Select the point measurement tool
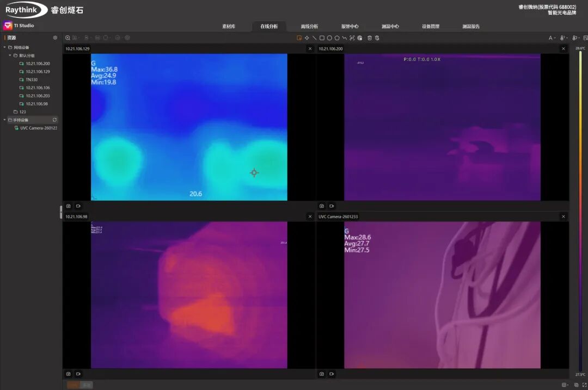The width and height of the screenshot is (588, 390). pos(307,38)
